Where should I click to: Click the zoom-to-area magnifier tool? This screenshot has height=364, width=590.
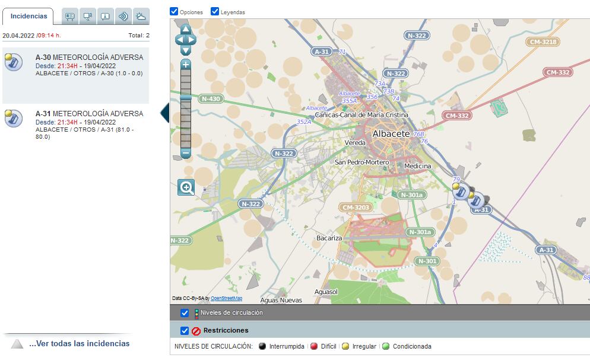[186, 187]
